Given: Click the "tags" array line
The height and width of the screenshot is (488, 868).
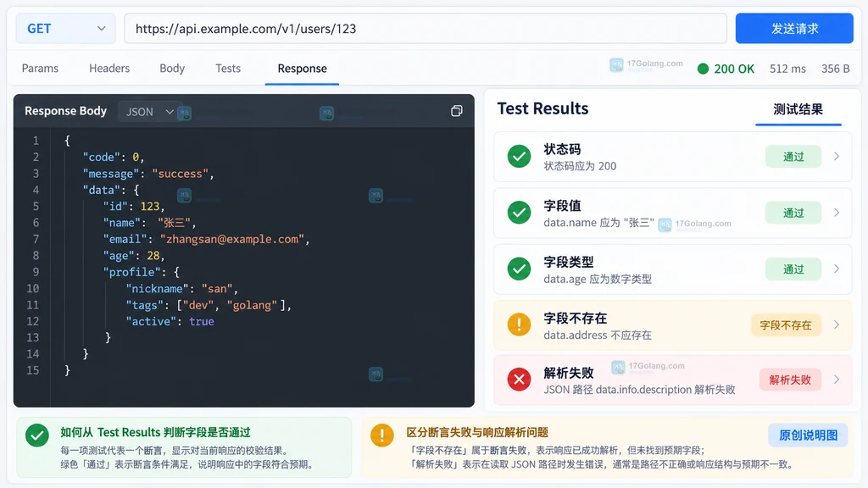Looking at the screenshot, I should pos(209,305).
